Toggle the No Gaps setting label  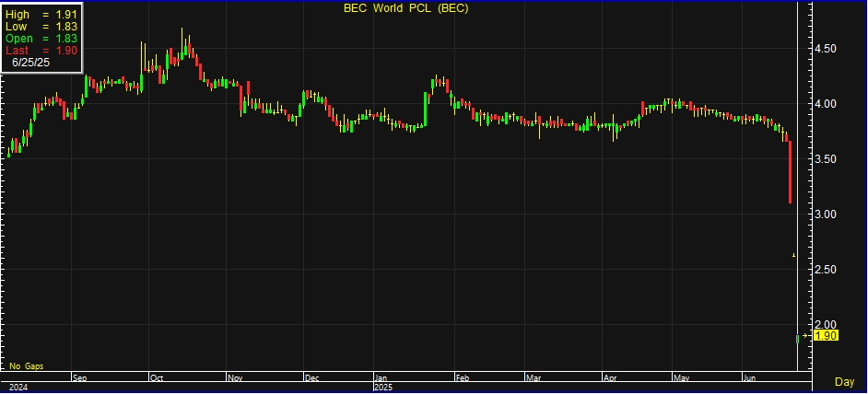pos(27,365)
